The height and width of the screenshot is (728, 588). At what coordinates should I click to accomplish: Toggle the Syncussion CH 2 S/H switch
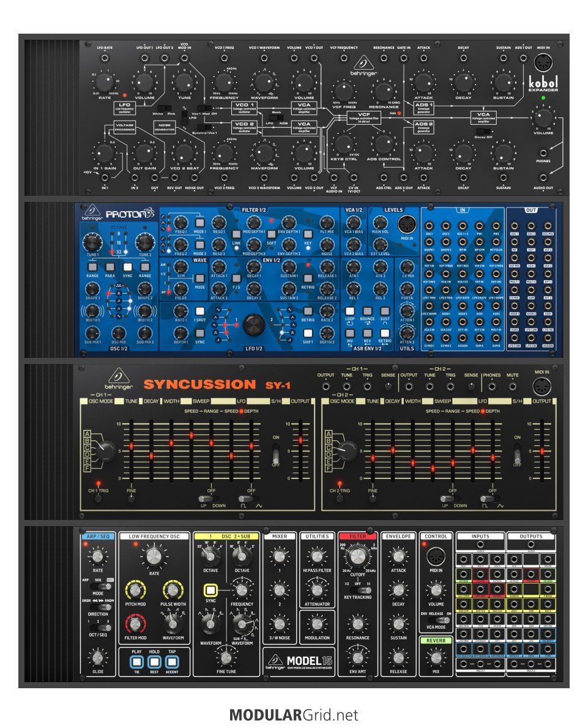click(x=517, y=453)
